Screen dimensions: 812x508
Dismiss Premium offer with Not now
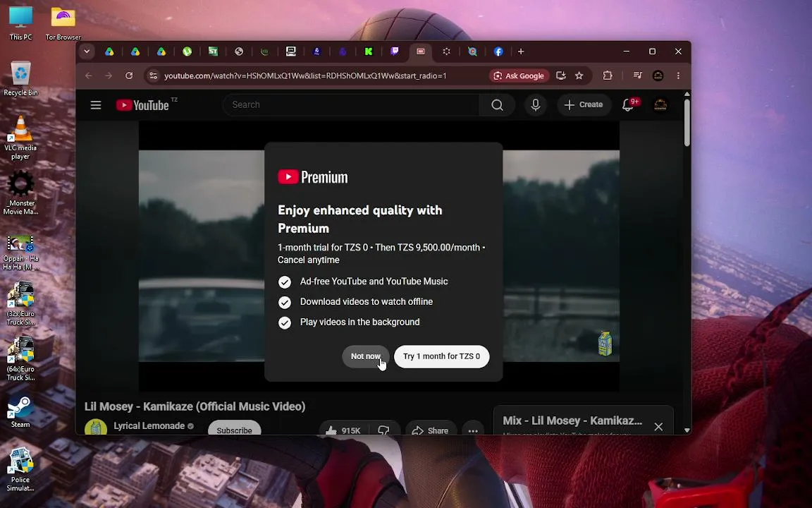click(366, 356)
